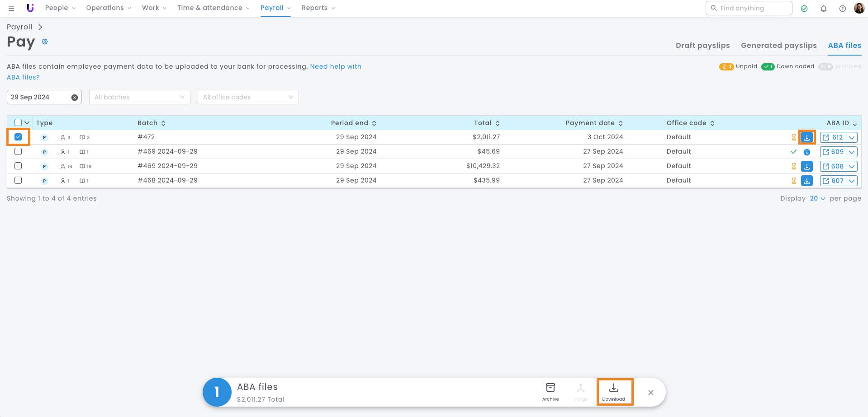
Task: Select the #468 2024-09-29 row checkbox
Action: pyautogui.click(x=18, y=180)
